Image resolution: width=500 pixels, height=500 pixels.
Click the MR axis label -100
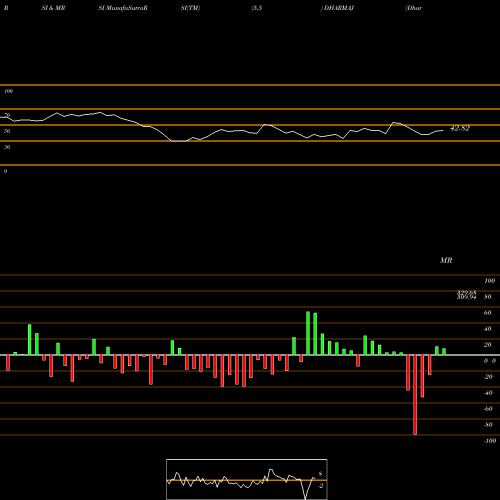[489, 440]
